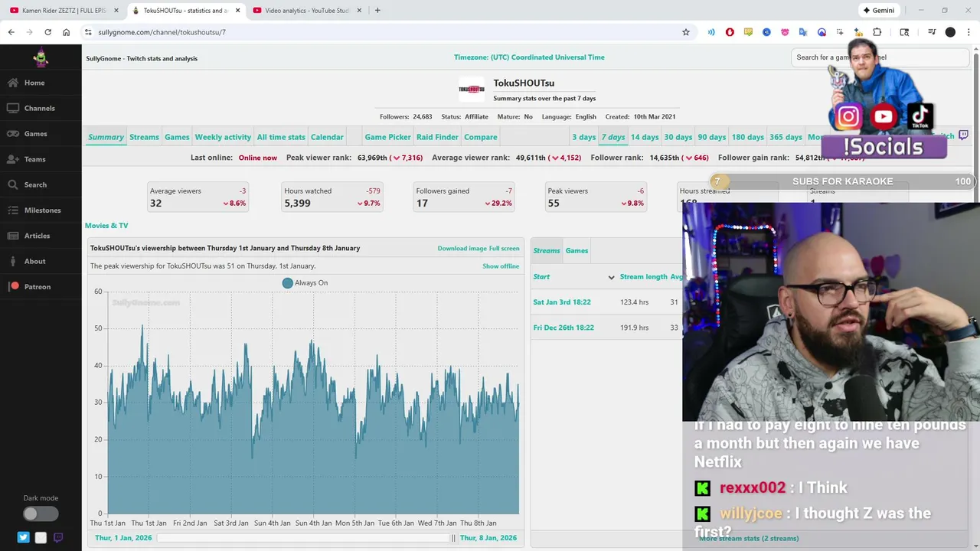
Task: Reload the page with the refresh icon
Action: point(47,32)
